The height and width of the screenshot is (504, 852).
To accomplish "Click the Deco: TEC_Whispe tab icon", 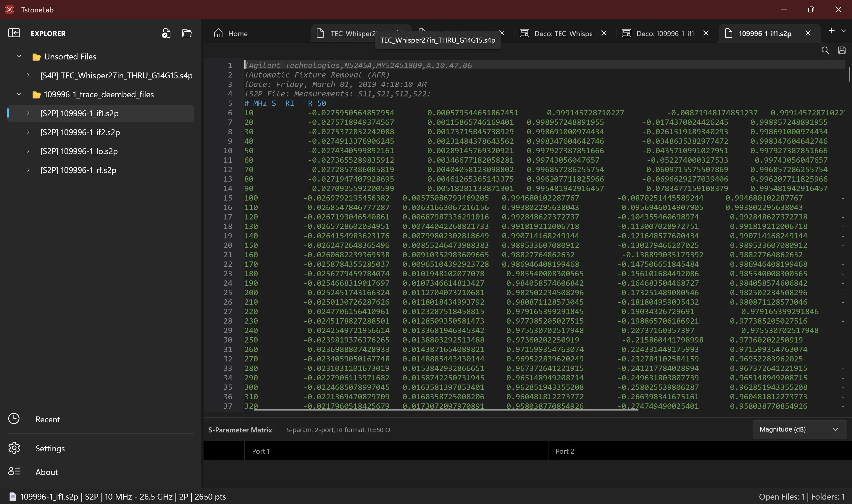I will point(524,33).
